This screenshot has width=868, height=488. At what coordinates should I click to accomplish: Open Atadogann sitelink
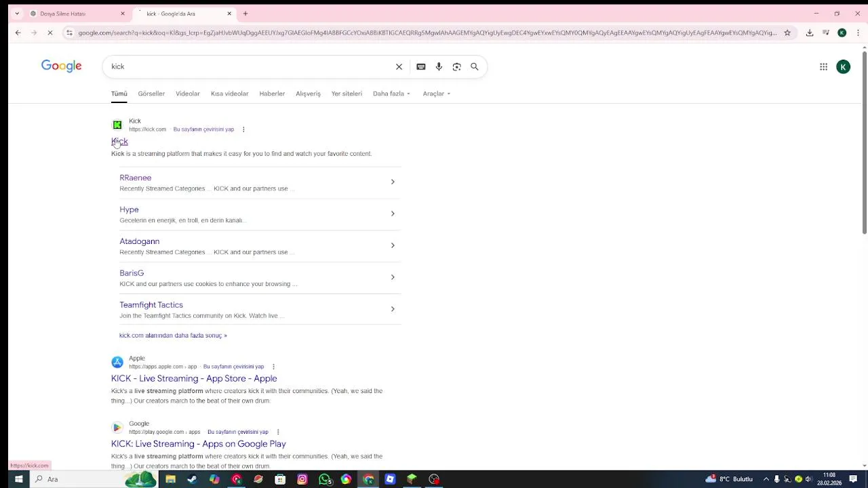click(140, 241)
